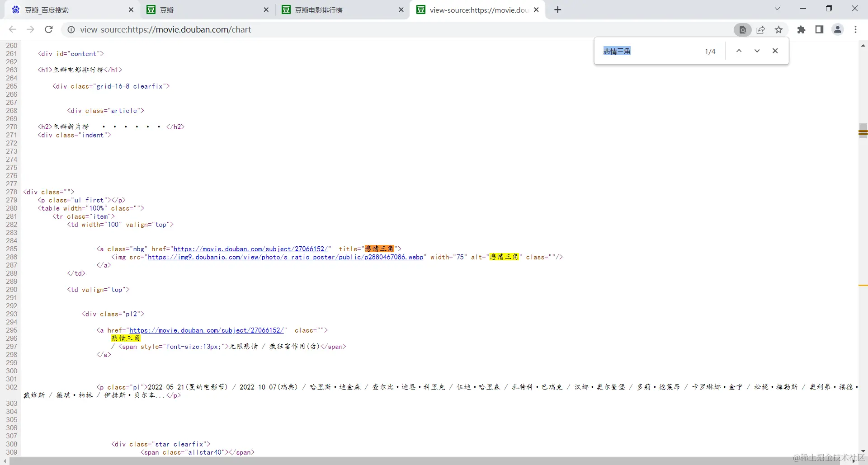This screenshot has height=465, width=868.
Task: Jump to previous find match
Action: coord(739,51)
